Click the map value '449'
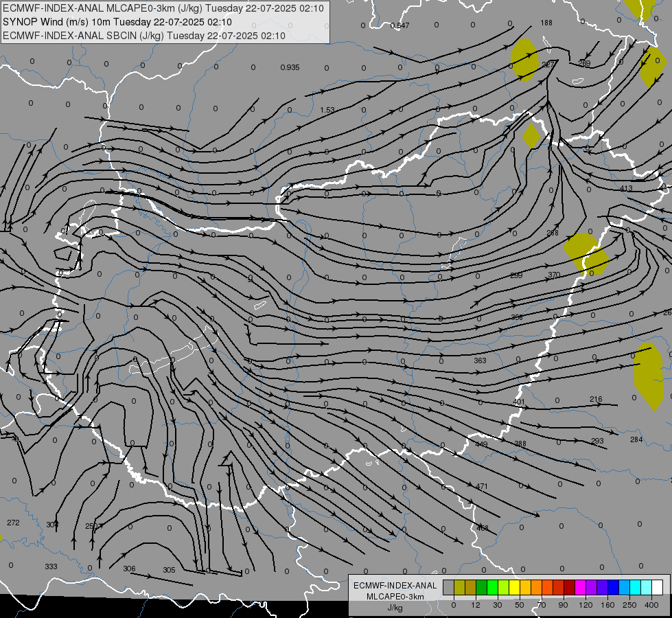The image size is (672, 618). (x=481, y=444)
